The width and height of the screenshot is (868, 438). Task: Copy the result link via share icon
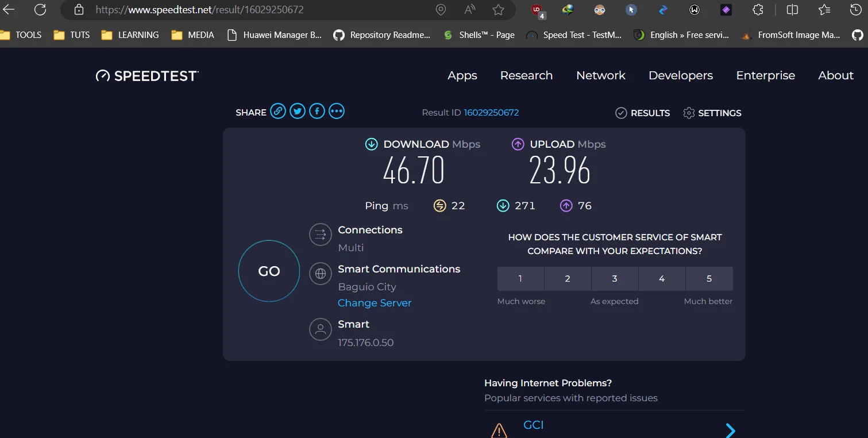pyautogui.click(x=278, y=111)
